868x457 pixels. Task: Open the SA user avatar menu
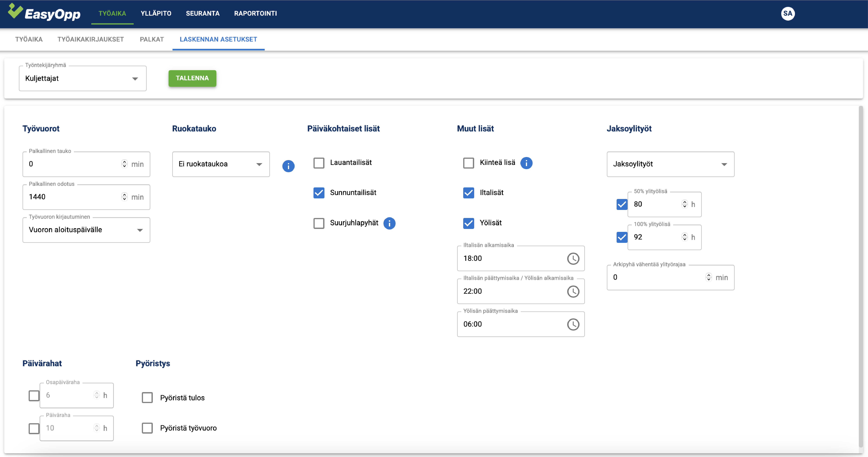788,13
